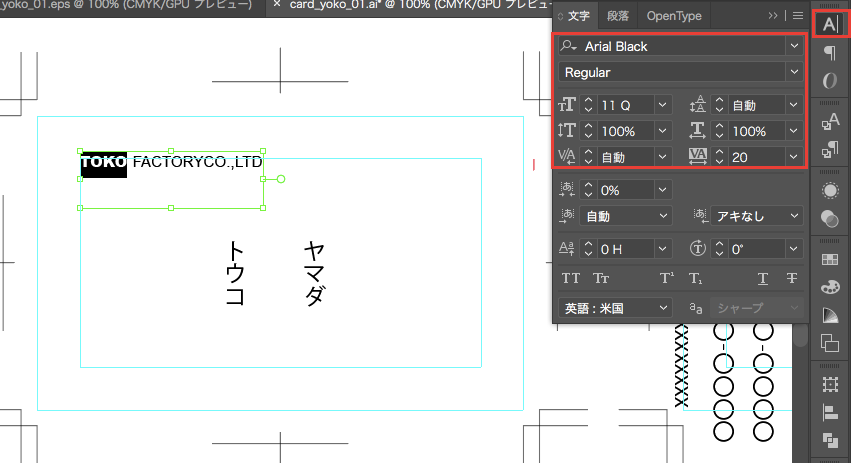Open the Color palette panel icon

point(829,288)
